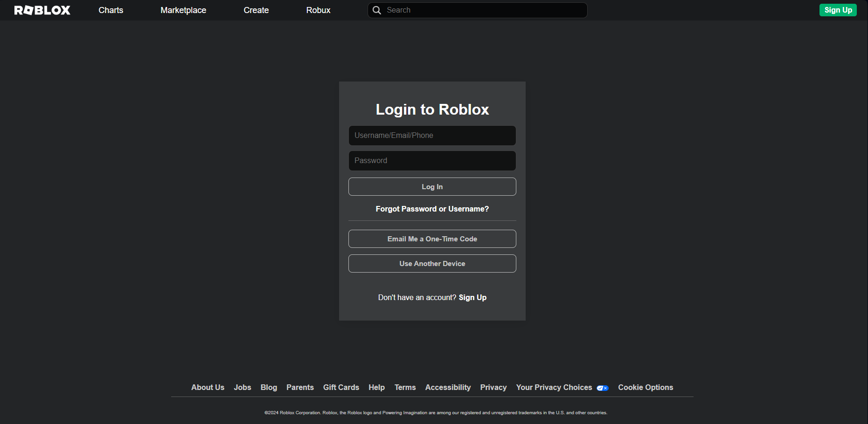Focus the Search input field

point(478,10)
